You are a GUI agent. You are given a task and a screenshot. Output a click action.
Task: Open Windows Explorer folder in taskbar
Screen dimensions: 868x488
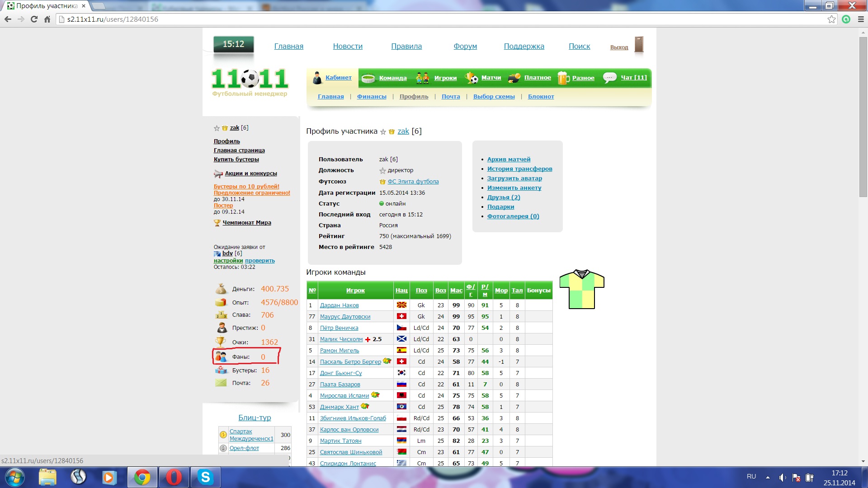point(47,477)
